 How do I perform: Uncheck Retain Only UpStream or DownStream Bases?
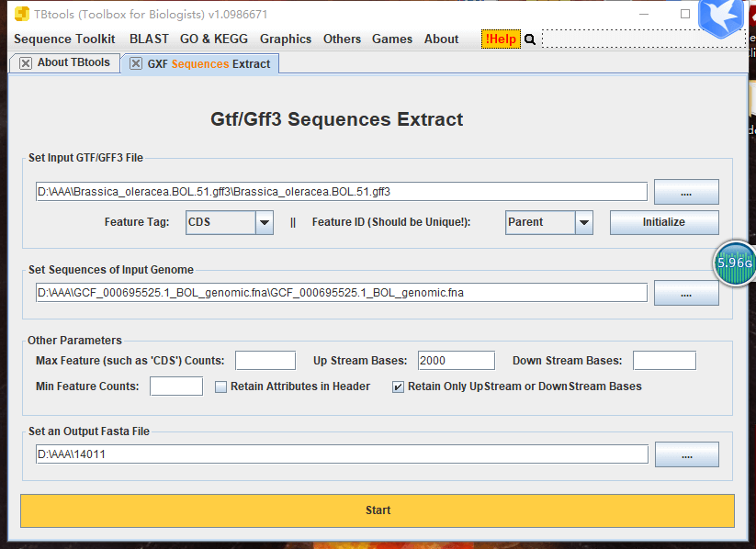(398, 387)
